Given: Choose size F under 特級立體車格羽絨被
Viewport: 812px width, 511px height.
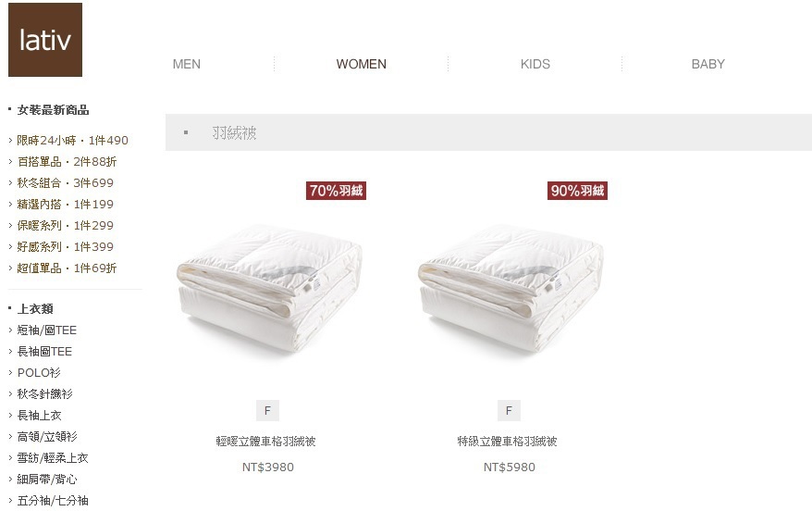Looking at the screenshot, I should click(509, 410).
